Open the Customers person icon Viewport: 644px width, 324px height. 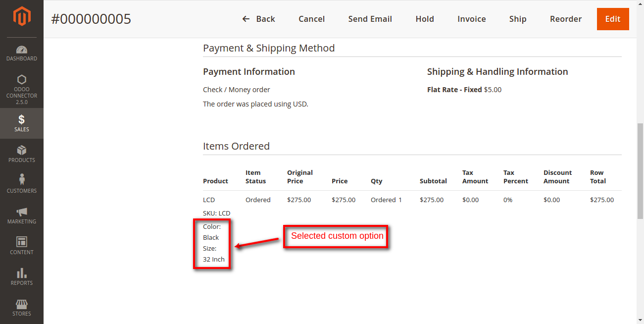[x=22, y=179]
